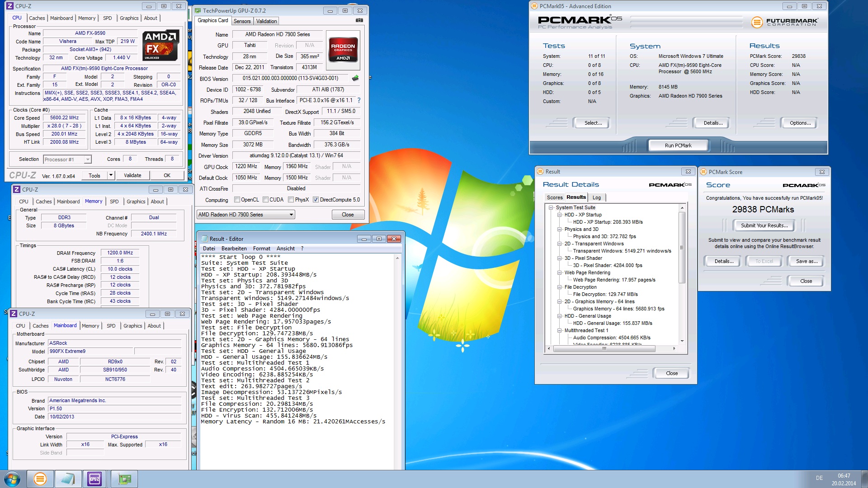The width and height of the screenshot is (868, 488).
Task: Click the top CPU-Z window title icon
Action: [x=10, y=6]
